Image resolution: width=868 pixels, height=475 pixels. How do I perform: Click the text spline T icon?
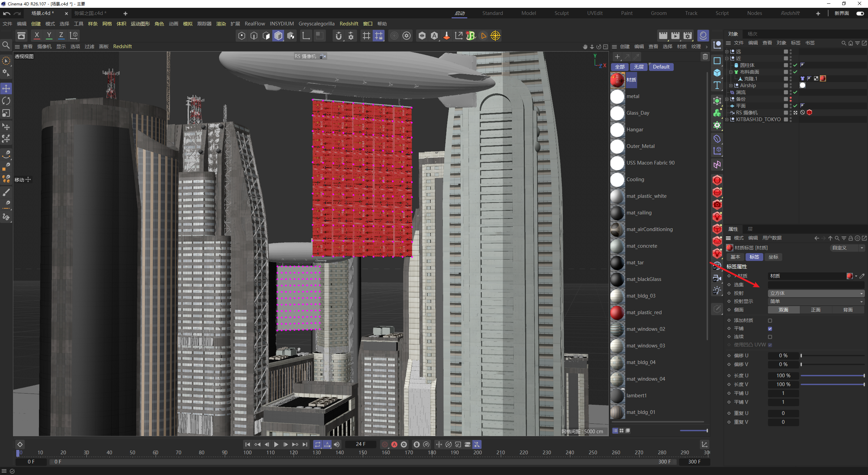point(717,85)
